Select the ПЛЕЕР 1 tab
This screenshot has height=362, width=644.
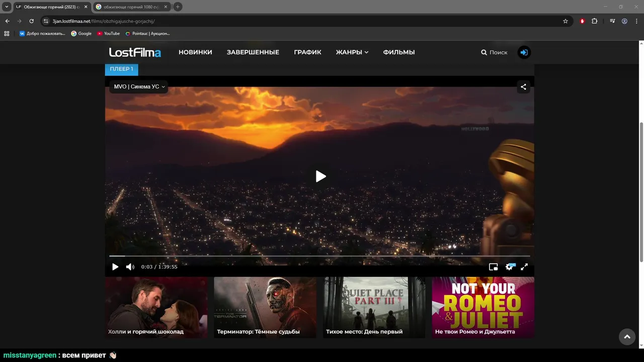point(121,69)
